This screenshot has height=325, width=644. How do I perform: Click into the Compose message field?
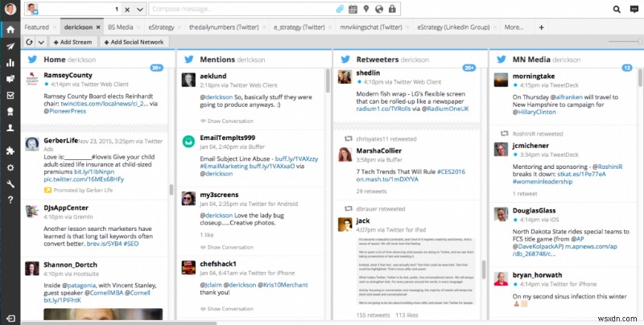pos(242,9)
